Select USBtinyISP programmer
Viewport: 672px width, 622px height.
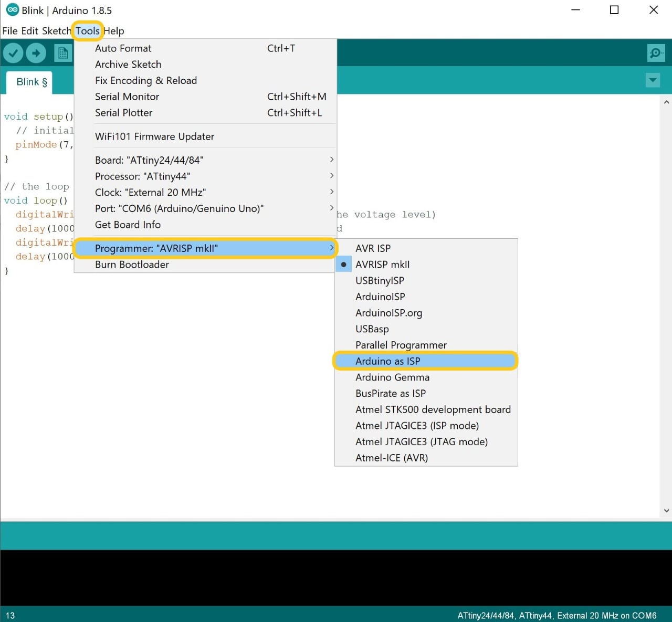pos(426,281)
